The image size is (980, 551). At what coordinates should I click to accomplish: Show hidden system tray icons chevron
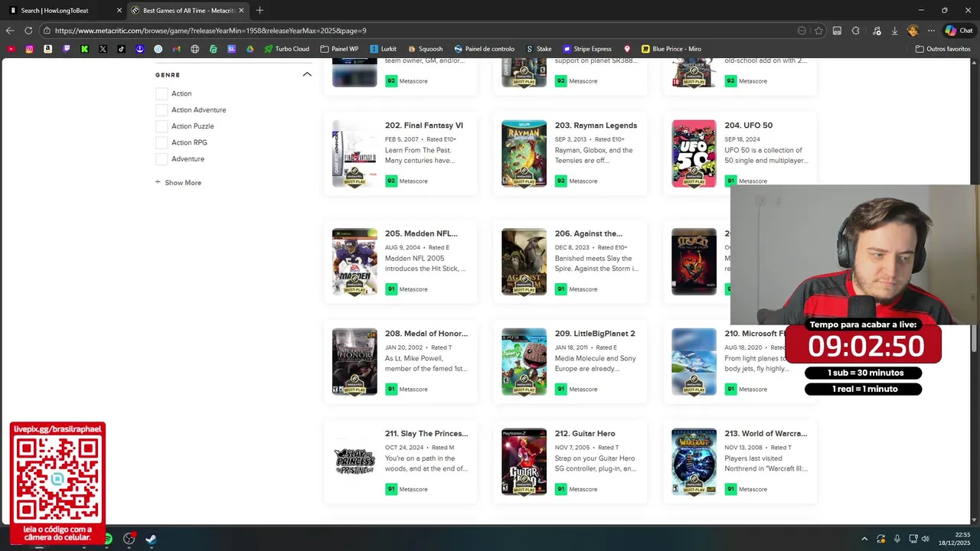coord(864,539)
